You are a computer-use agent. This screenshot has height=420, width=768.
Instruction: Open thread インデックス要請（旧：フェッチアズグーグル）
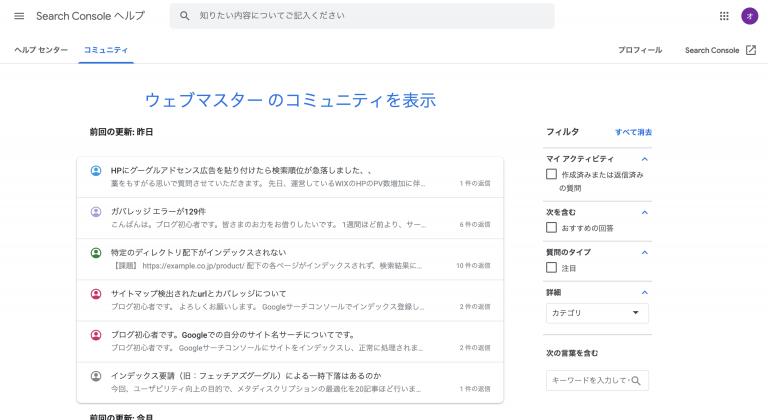click(290, 383)
